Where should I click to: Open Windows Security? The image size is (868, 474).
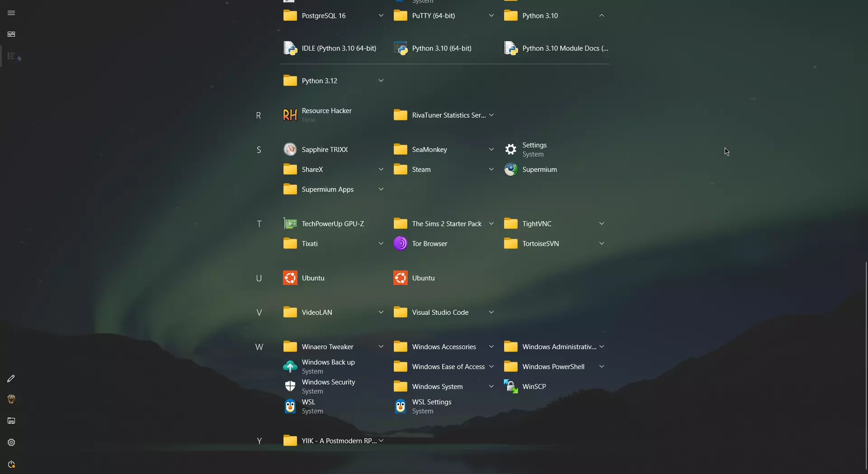tap(334, 386)
